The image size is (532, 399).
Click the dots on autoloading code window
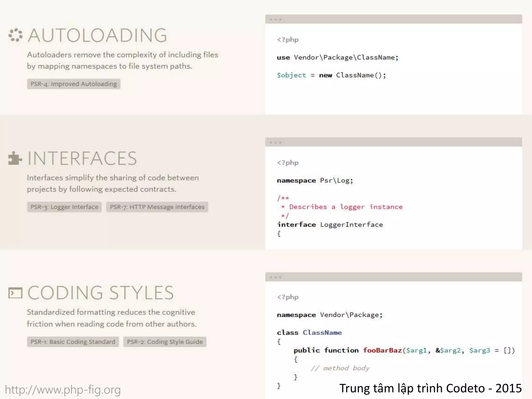point(275,19)
